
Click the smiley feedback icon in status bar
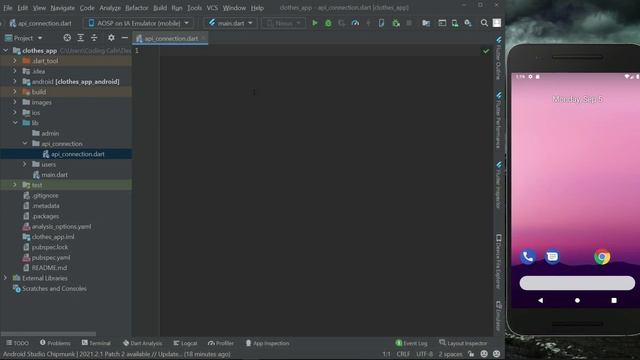coord(484,354)
